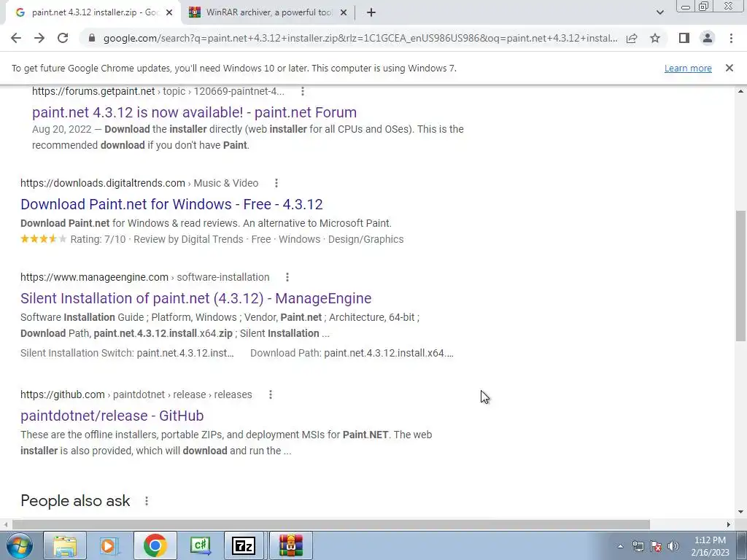Open Silent Installation of paint.net ManageEngine link
747x560 pixels.
coord(196,298)
